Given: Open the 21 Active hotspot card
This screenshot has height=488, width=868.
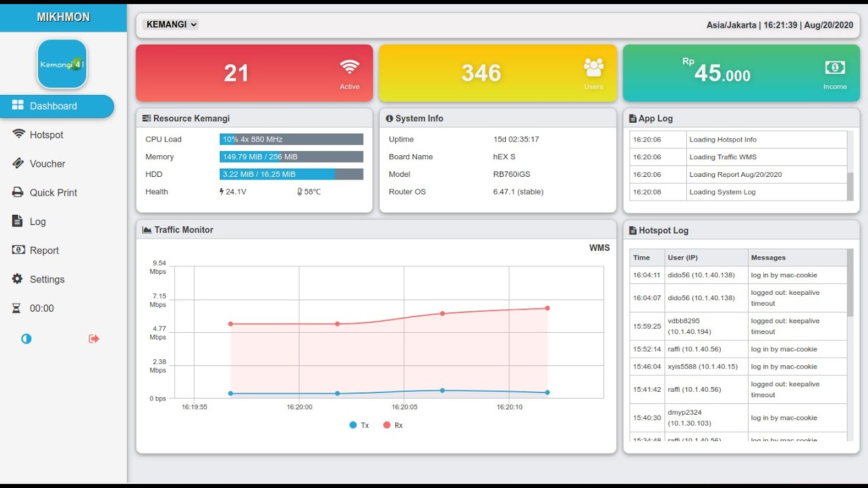Looking at the screenshot, I should [x=254, y=73].
